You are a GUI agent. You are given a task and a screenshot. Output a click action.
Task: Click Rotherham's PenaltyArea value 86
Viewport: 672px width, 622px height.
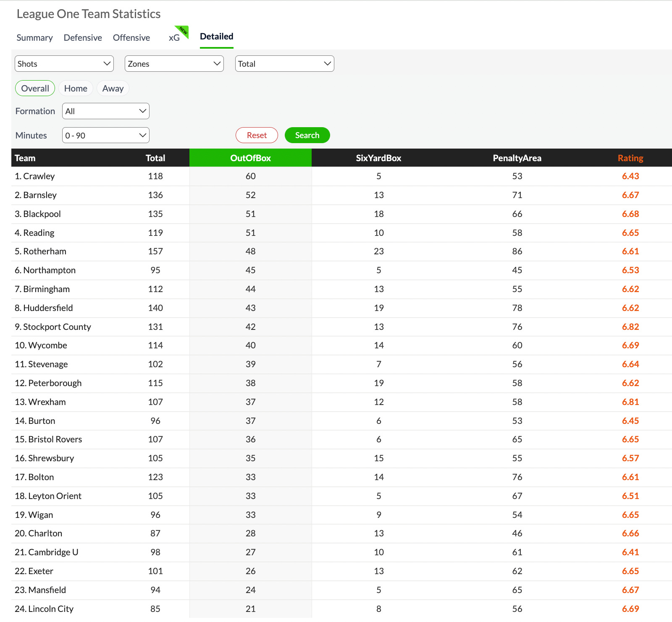517,251
